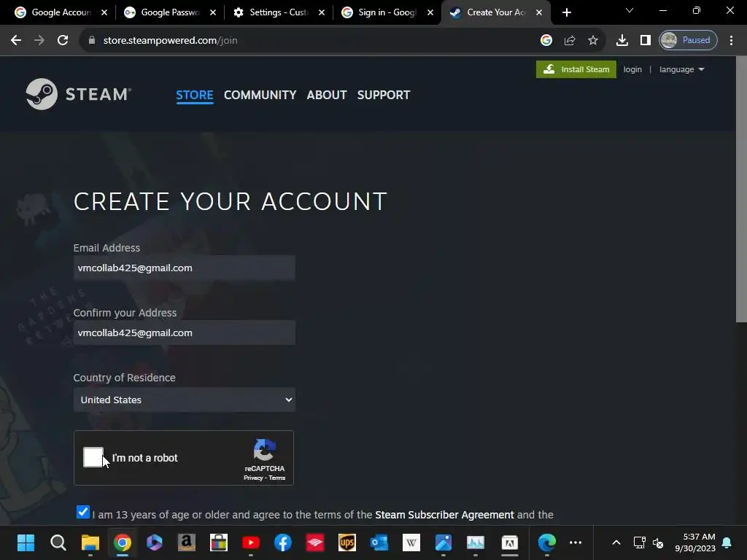View site info padlock icon

[91, 41]
